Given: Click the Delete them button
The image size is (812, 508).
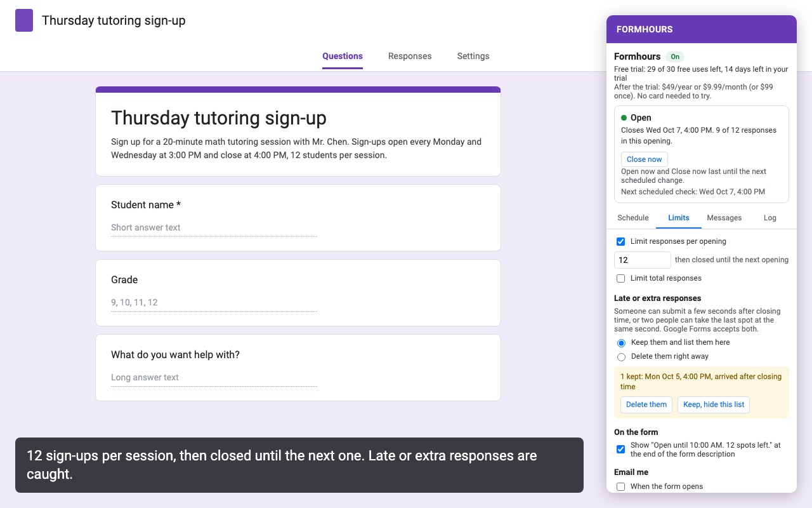Looking at the screenshot, I should coord(646,404).
